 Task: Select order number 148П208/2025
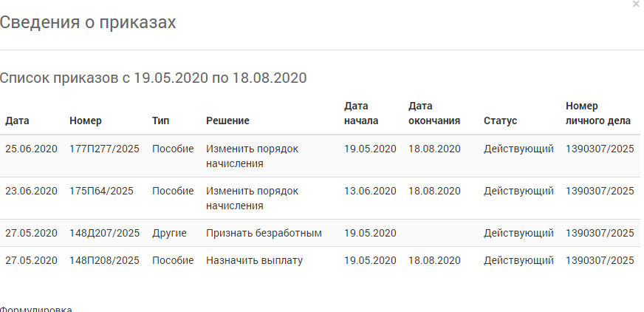click(x=104, y=261)
